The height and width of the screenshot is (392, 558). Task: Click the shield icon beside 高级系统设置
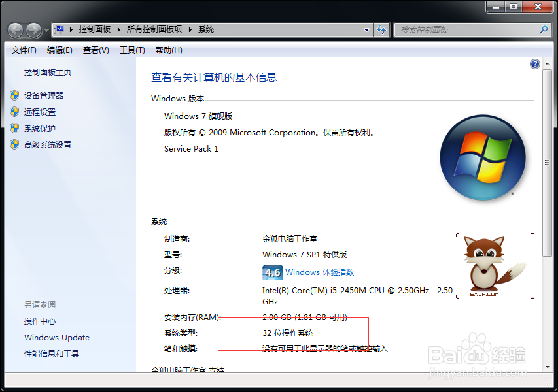coord(14,144)
